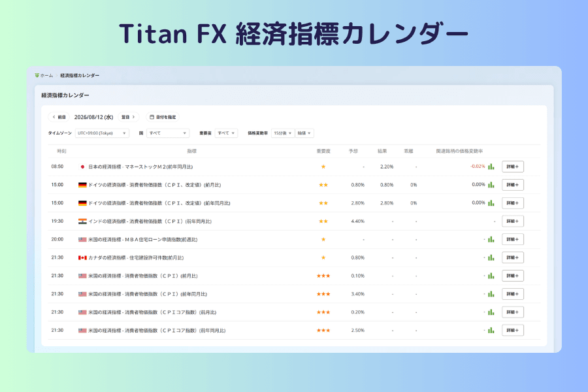
Task: Open the 15分後 price change dropdown
Action: coord(283,133)
